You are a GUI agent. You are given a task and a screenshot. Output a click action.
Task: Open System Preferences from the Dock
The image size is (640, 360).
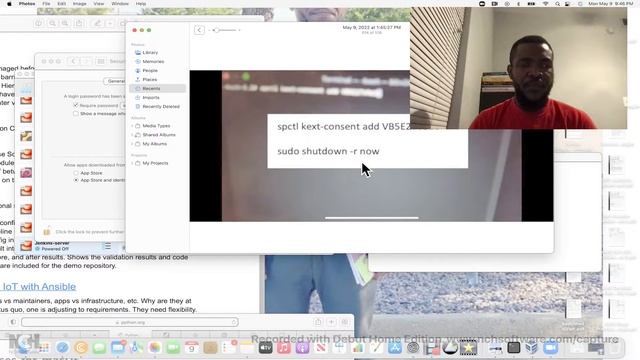click(x=413, y=348)
